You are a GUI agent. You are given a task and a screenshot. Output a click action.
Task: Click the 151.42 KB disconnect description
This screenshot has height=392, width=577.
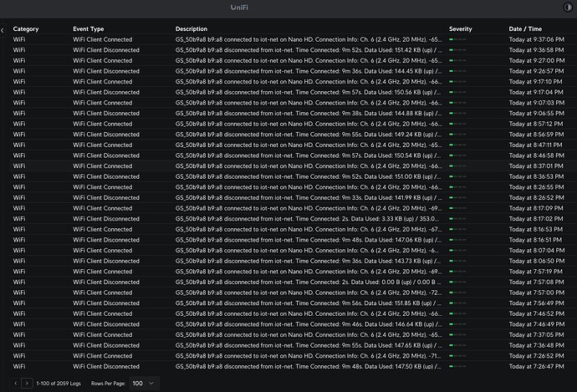tap(309, 50)
